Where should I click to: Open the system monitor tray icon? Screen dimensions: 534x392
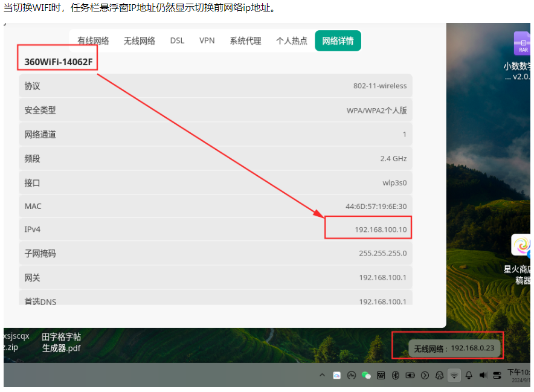click(x=352, y=375)
